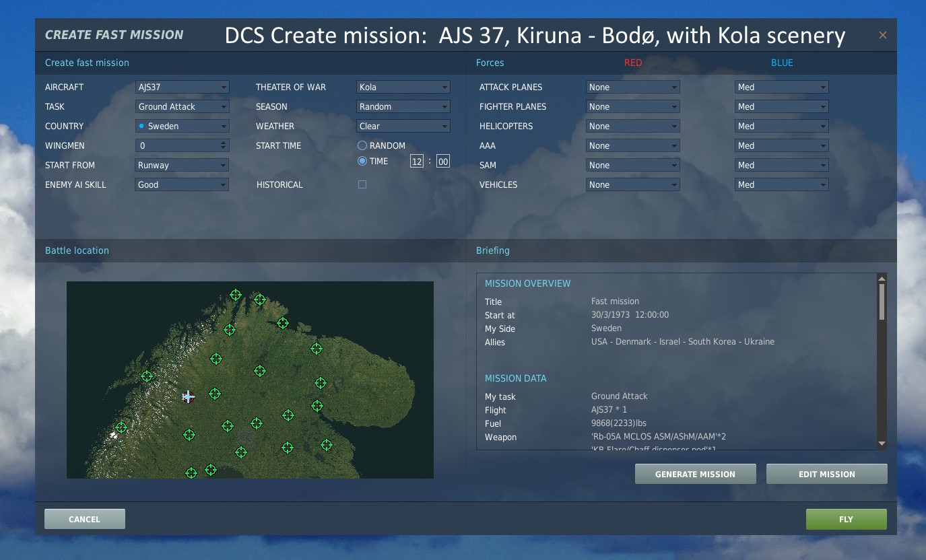Click the start time hour field

pyautogui.click(x=416, y=161)
